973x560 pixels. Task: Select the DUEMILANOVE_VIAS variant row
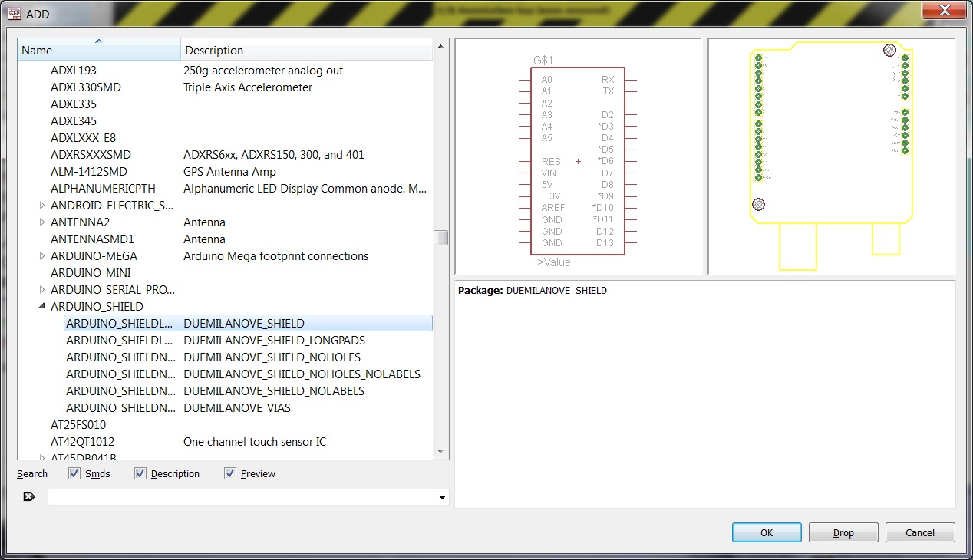249,408
